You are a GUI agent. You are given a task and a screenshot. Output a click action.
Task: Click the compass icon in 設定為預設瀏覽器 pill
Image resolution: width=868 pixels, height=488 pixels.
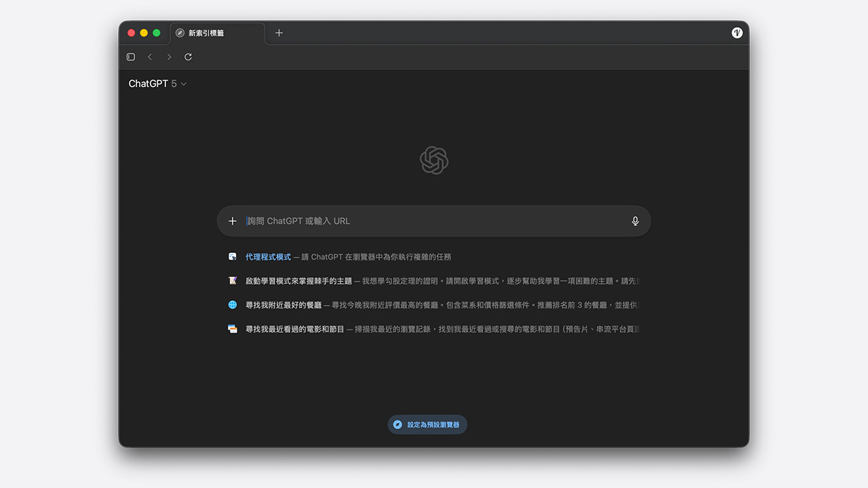(397, 425)
